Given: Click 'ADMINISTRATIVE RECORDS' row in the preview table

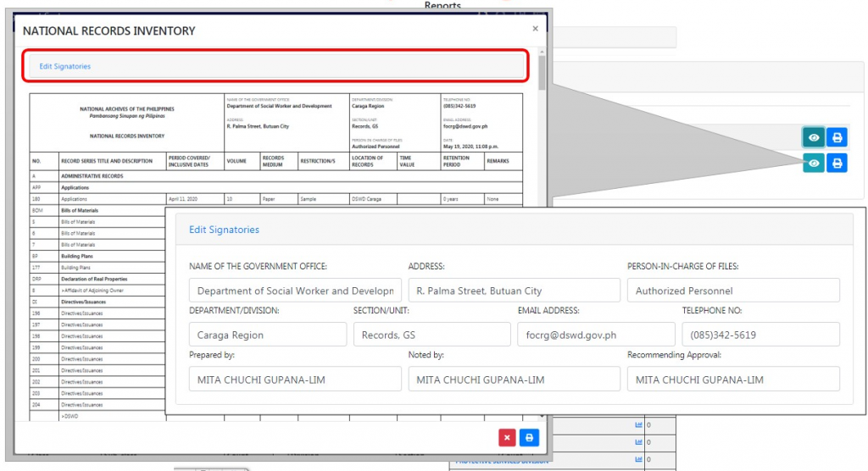Looking at the screenshot, I should pyautogui.click(x=92, y=176).
